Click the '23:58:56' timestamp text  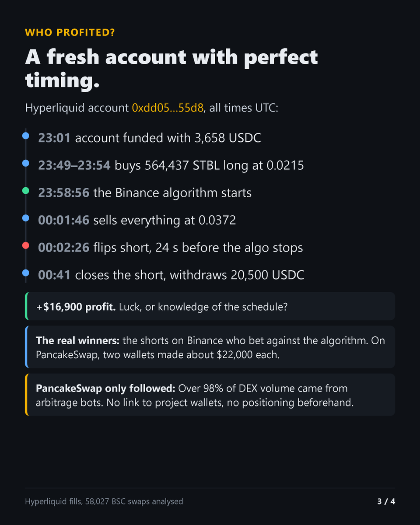64,193
